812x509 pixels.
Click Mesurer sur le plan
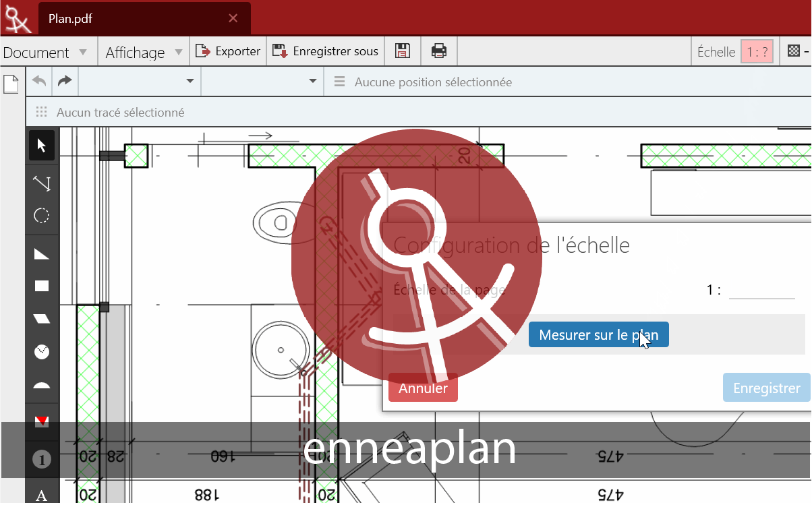599,334
